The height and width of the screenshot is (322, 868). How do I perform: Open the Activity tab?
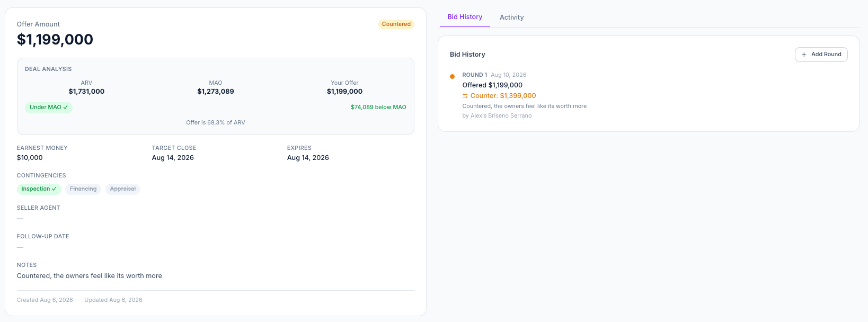[x=511, y=17]
